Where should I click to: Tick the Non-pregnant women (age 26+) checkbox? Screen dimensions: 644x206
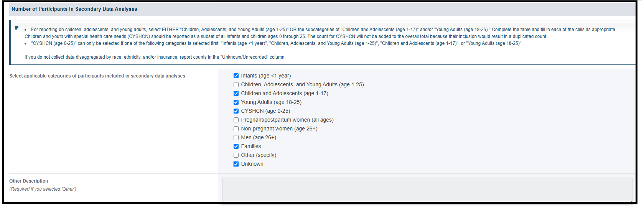tap(236, 129)
